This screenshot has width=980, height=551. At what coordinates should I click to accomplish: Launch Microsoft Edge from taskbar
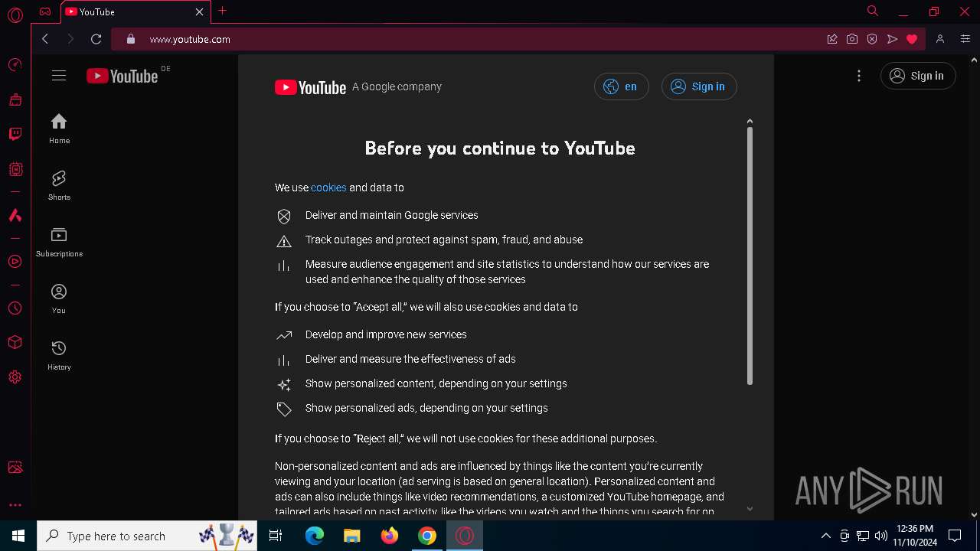click(315, 536)
